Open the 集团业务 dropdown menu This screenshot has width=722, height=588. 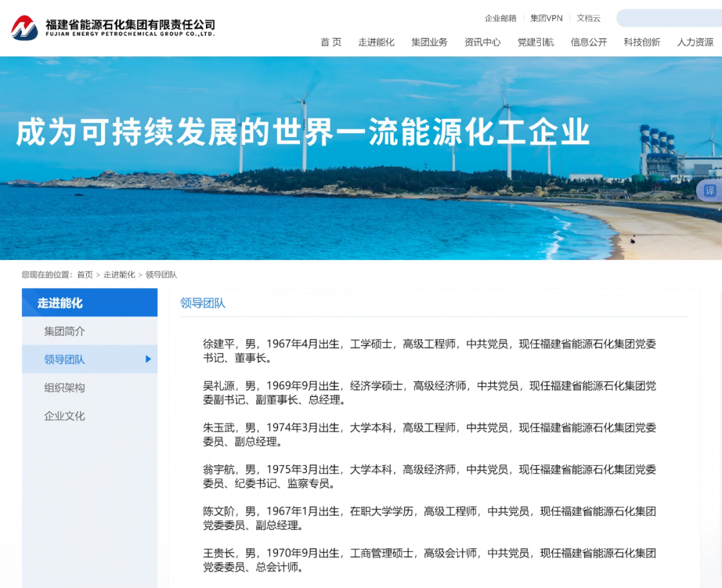pyautogui.click(x=429, y=41)
